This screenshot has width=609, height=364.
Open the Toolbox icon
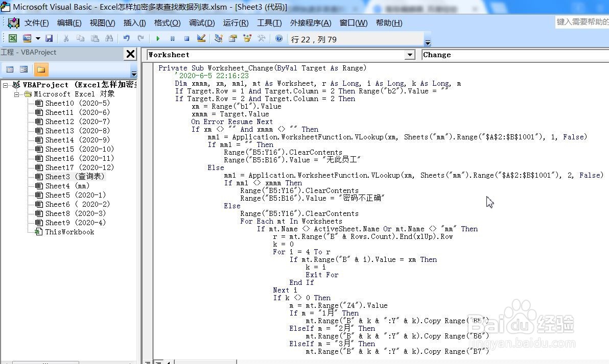click(262, 38)
